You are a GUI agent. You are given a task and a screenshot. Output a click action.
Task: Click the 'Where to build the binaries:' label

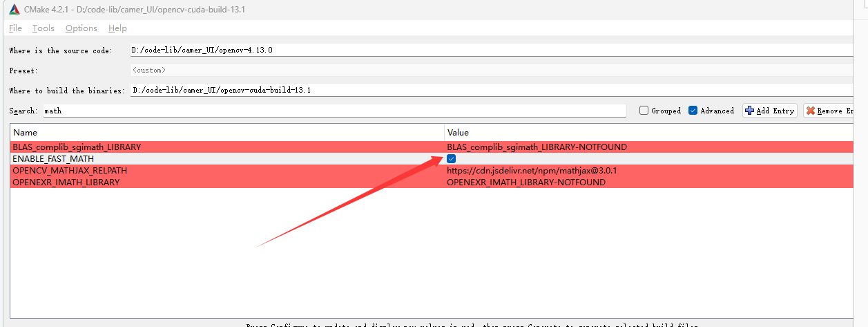click(x=67, y=91)
